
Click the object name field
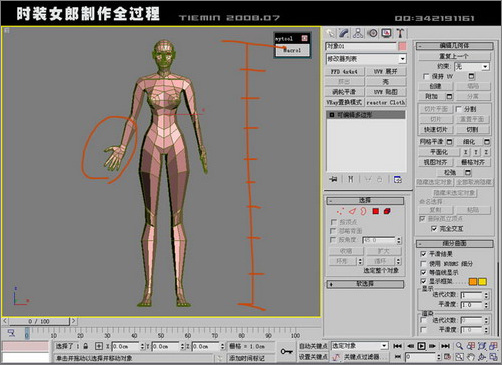pyautogui.click(x=361, y=46)
